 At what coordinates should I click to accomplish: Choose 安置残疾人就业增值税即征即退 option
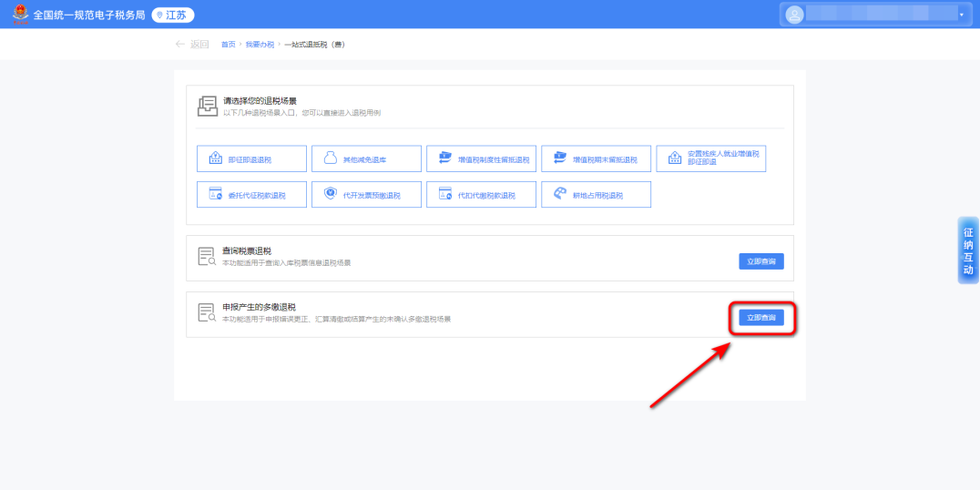coord(710,158)
